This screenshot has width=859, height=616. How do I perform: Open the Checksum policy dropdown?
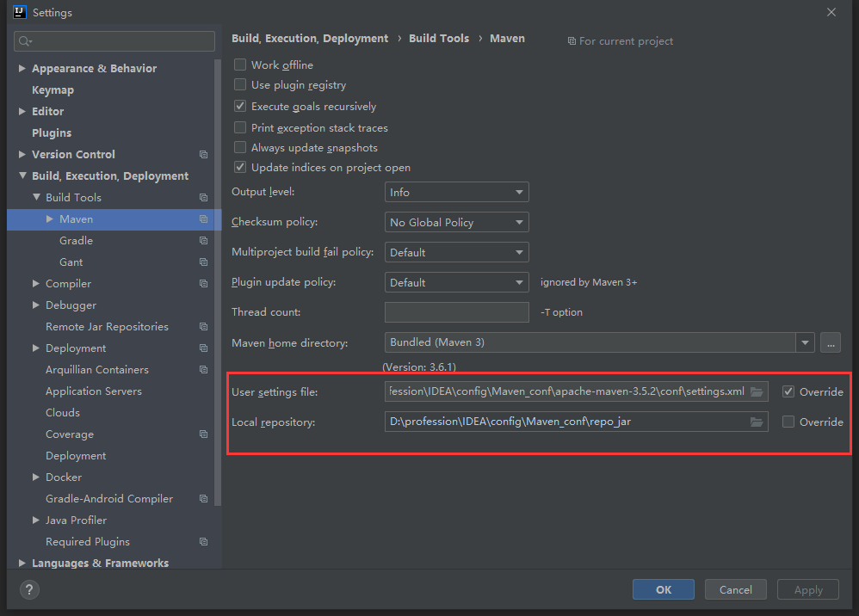[x=456, y=222]
